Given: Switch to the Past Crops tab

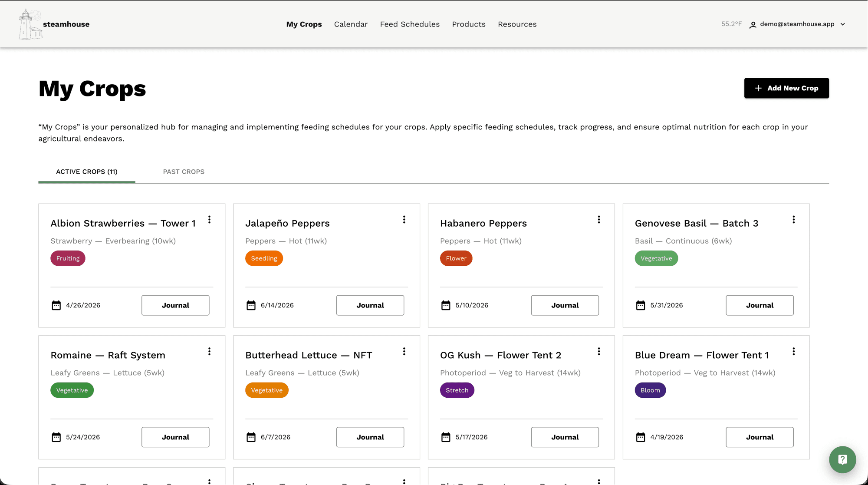Looking at the screenshot, I should click(x=184, y=172).
